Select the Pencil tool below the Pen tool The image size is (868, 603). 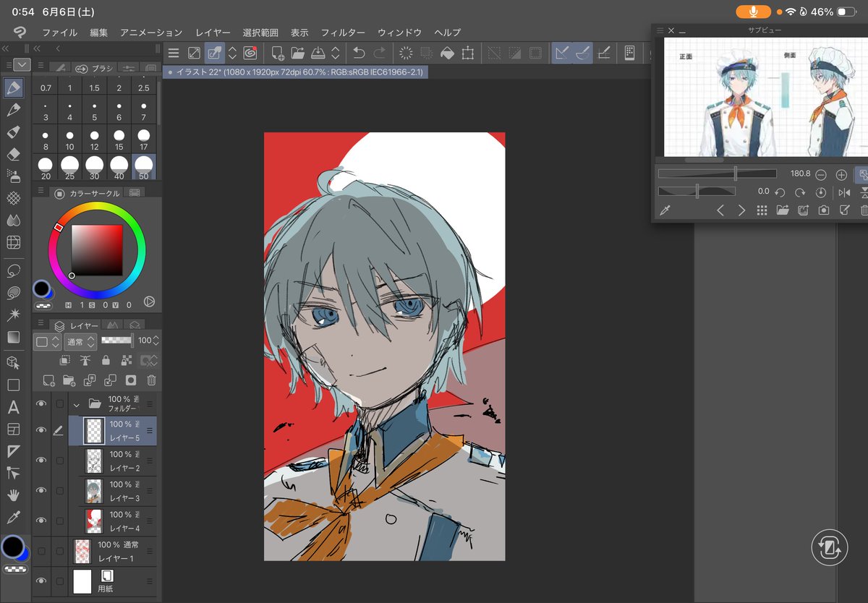[x=14, y=110]
